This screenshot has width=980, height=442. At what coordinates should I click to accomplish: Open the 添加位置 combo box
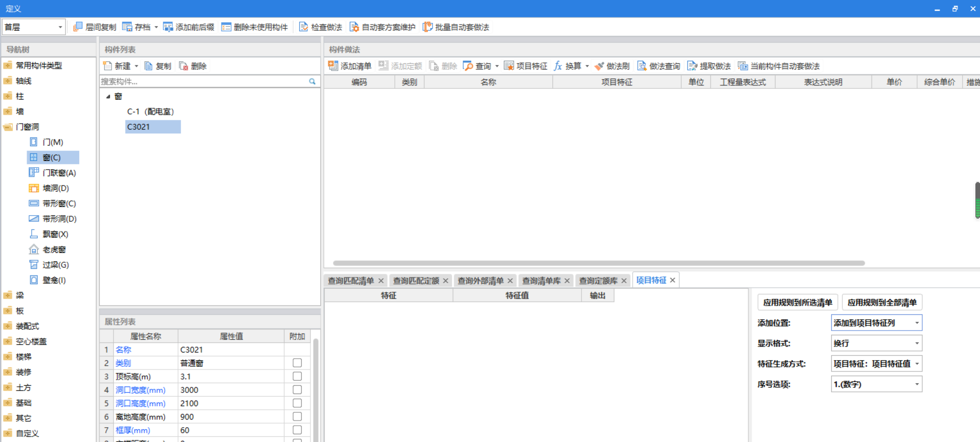(877, 323)
